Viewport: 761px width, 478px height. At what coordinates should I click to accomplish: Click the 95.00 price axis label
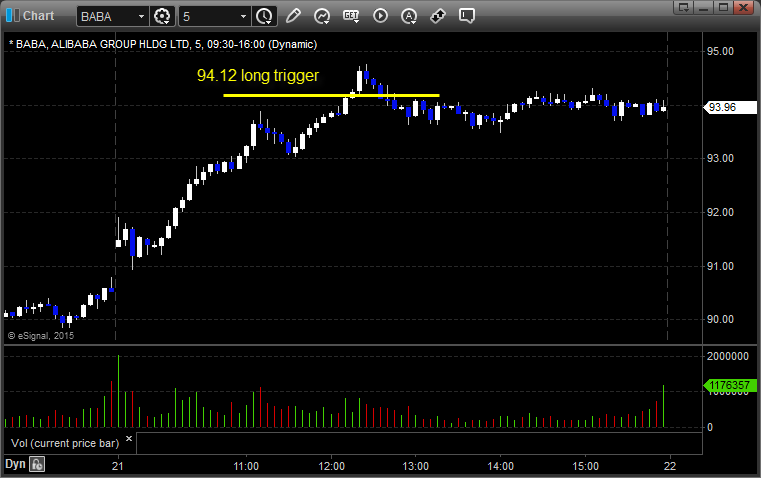click(720, 51)
